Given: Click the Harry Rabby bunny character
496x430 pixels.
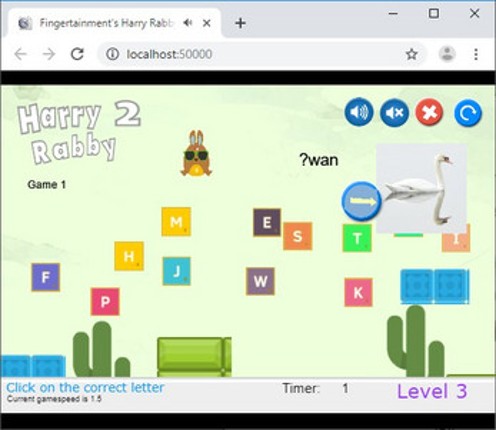Looking at the screenshot, I should pyautogui.click(x=196, y=153).
